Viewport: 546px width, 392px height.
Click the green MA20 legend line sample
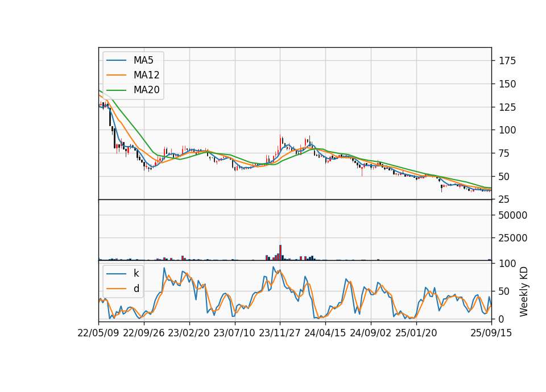(116, 90)
